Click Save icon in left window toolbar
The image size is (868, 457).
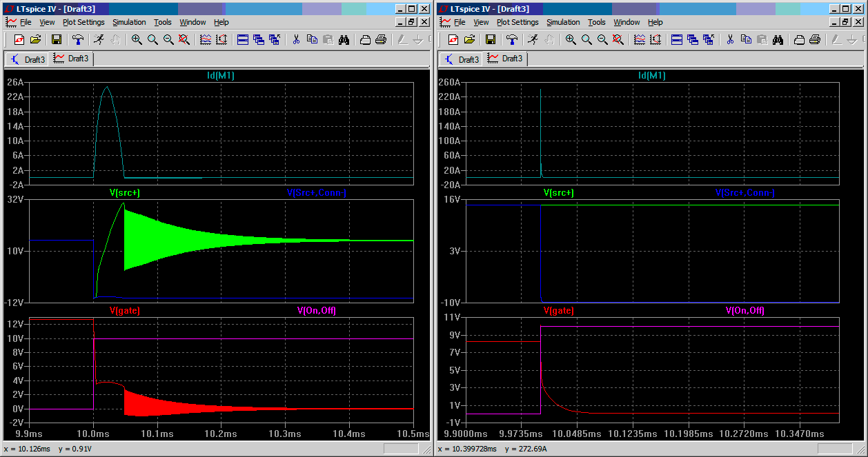(x=57, y=39)
